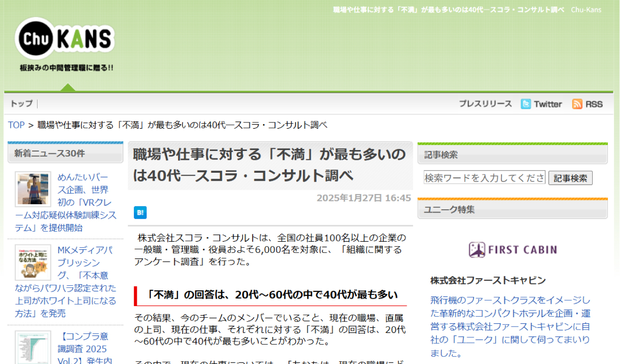This screenshot has height=364, width=620.
Task: Share via Hatena Bookmark B! icon
Action: (x=140, y=213)
